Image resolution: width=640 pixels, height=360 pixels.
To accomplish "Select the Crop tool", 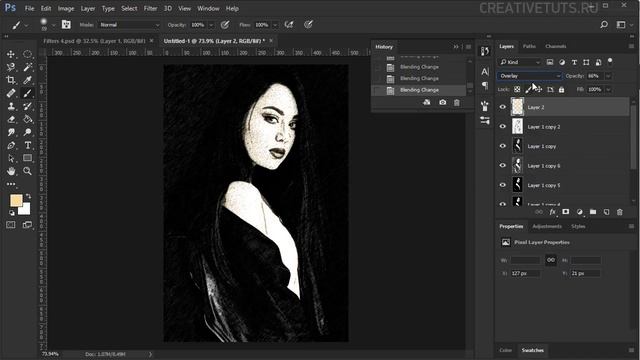I will [x=11, y=80].
